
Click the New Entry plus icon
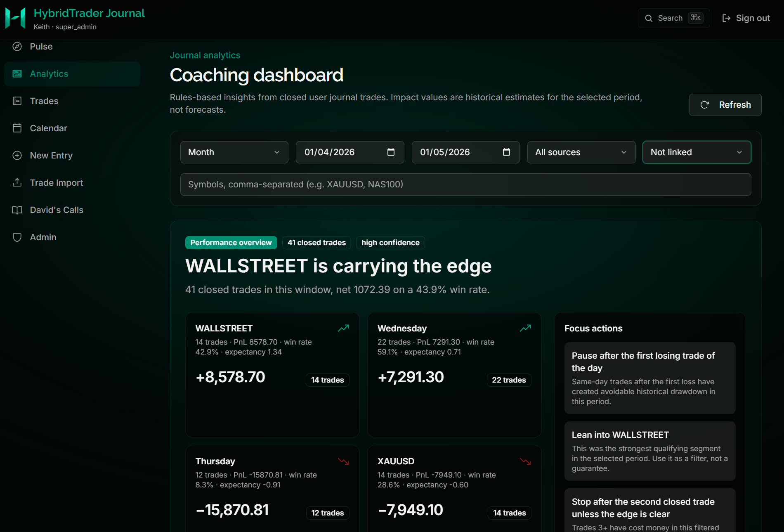click(x=17, y=156)
